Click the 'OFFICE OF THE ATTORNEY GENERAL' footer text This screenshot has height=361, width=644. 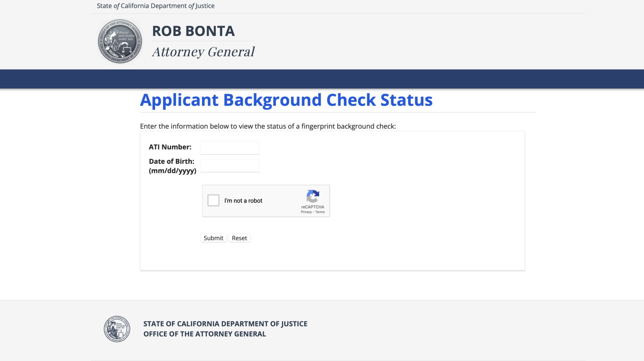point(204,334)
